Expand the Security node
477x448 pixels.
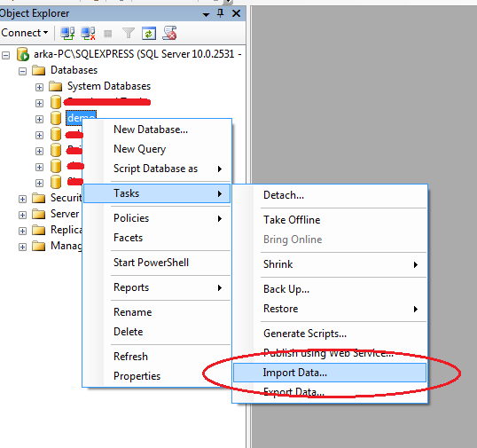pos(22,199)
